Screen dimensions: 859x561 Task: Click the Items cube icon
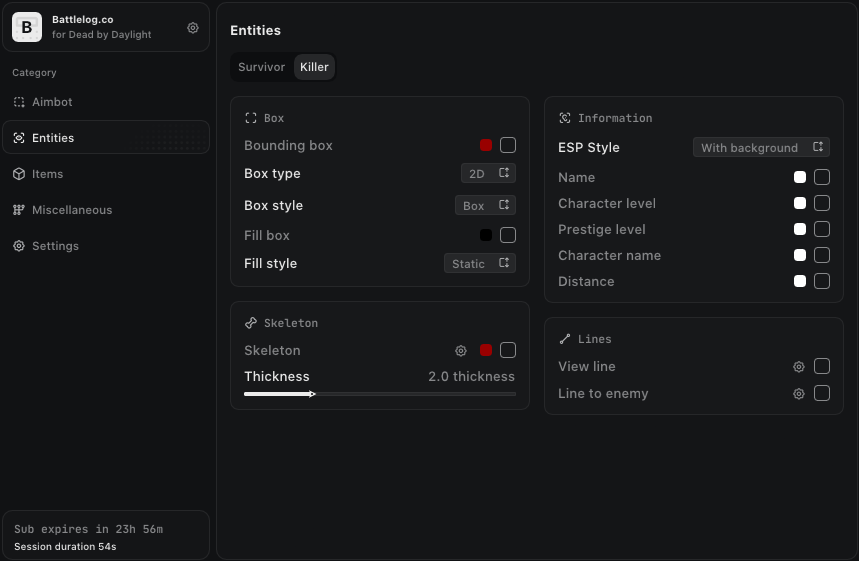pyautogui.click(x=19, y=174)
